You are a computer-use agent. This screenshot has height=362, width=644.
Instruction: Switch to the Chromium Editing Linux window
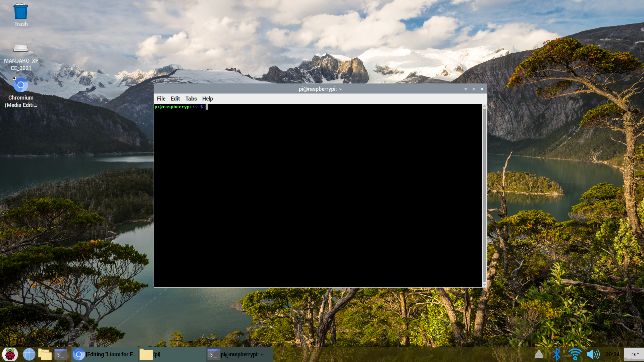tap(105, 354)
